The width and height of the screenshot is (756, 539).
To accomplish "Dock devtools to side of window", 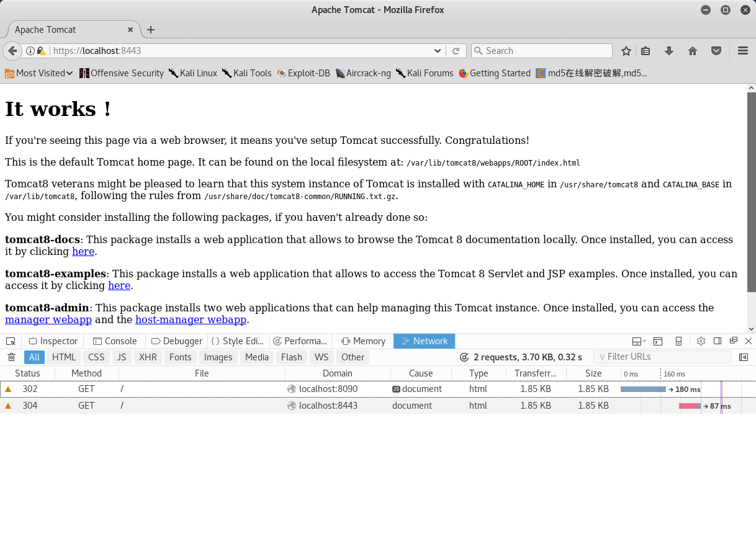I will tap(718, 341).
